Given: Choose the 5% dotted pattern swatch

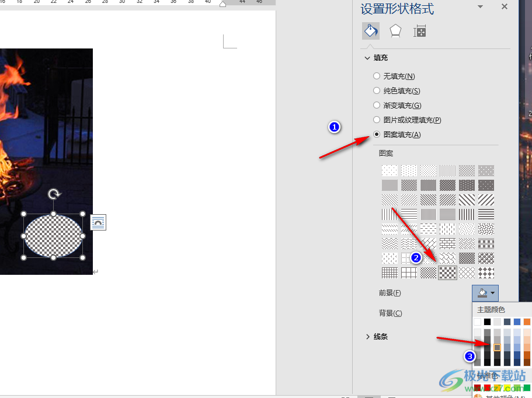Looking at the screenshot, I should coord(390,170).
